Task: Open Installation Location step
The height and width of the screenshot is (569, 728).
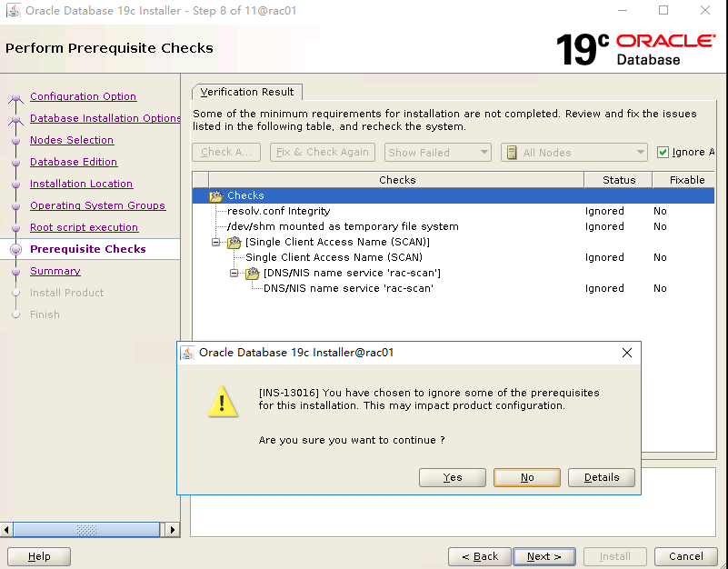Action: pos(81,184)
